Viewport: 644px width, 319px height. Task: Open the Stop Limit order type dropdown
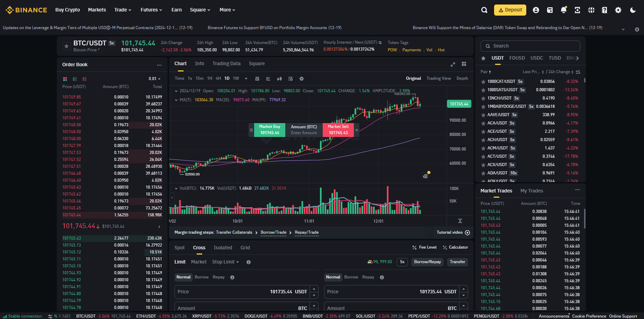[x=225, y=262]
